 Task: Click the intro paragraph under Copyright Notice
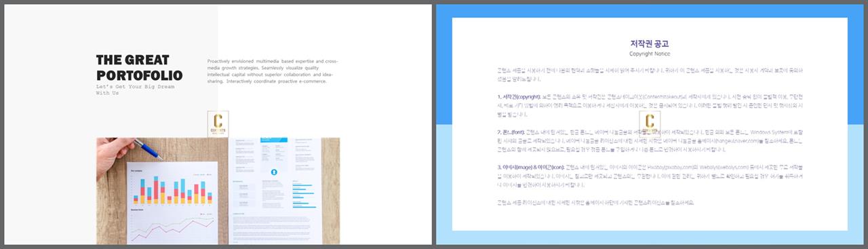click(x=650, y=74)
